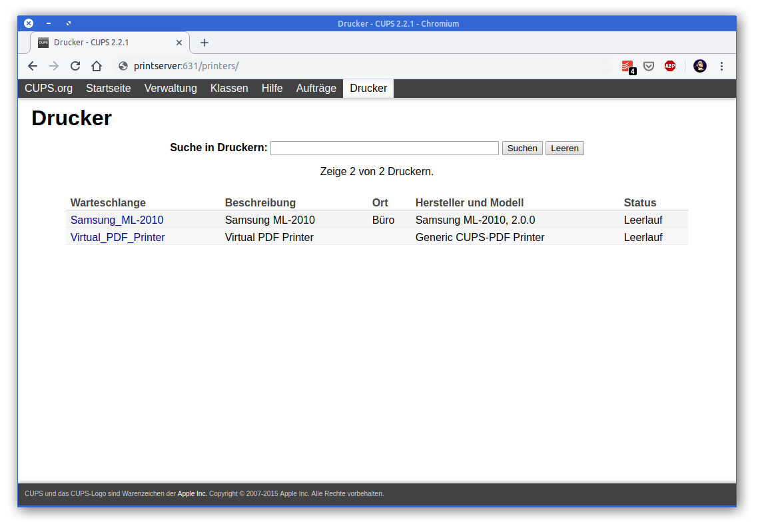Open the Verwaltung page

click(171, 89)
